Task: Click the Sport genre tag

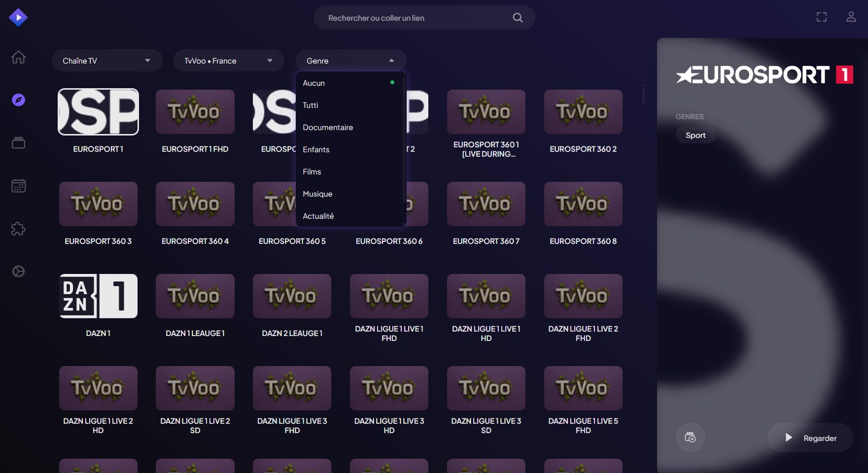Action: coord(695,135)
